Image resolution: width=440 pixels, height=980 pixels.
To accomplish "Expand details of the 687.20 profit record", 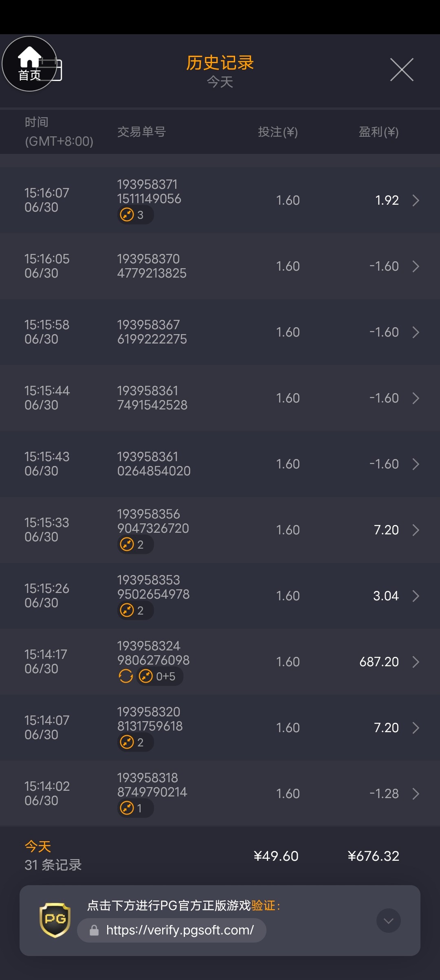I will tap(416, 662).
